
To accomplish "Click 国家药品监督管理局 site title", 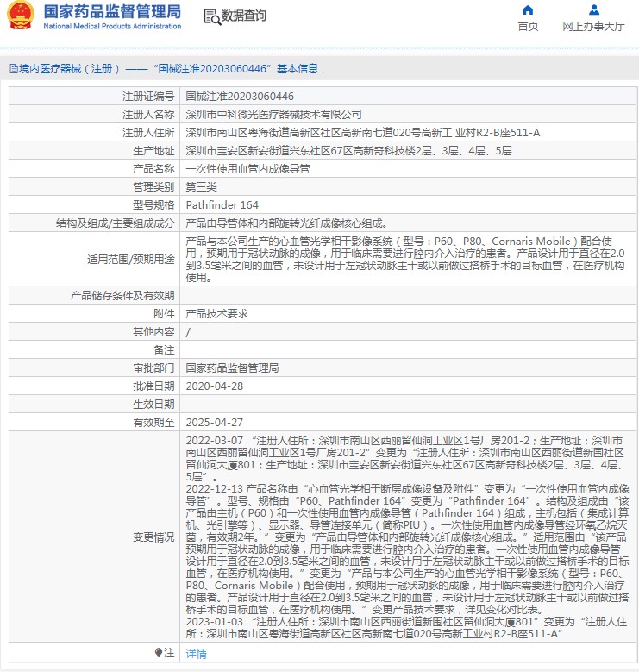I will tap(112, 11).
